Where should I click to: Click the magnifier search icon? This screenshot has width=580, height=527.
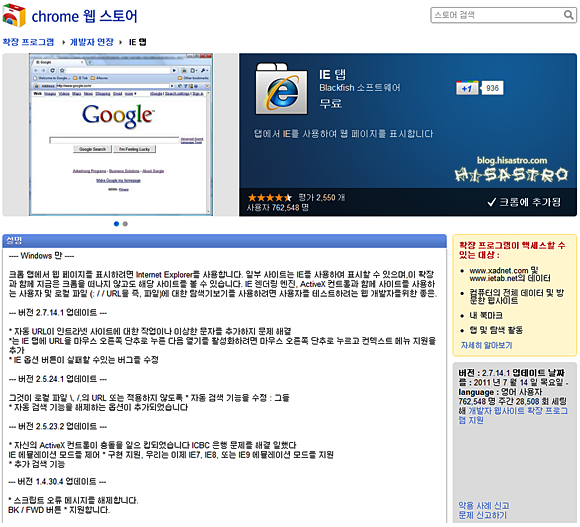pyautogui.click(x=569, y=15)
